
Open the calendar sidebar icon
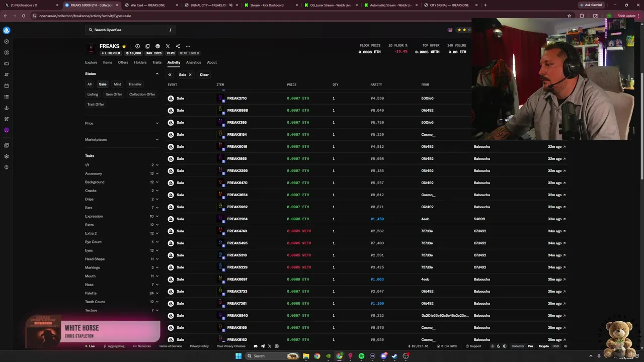7,85
